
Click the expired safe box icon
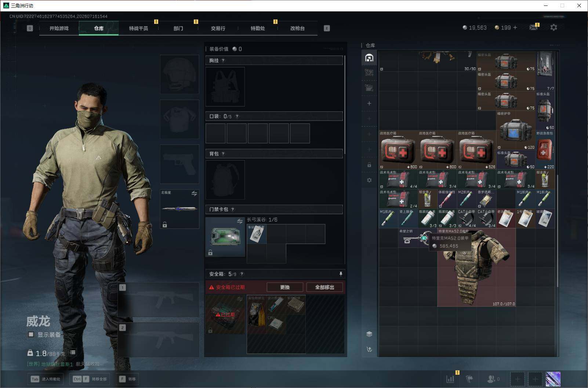pos(225,315)
